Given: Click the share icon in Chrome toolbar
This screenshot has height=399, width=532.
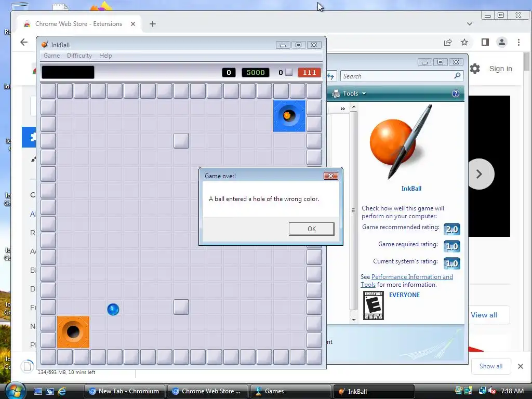Looking at the screenshot, I should pyautogui.click(x=448, y=42).
